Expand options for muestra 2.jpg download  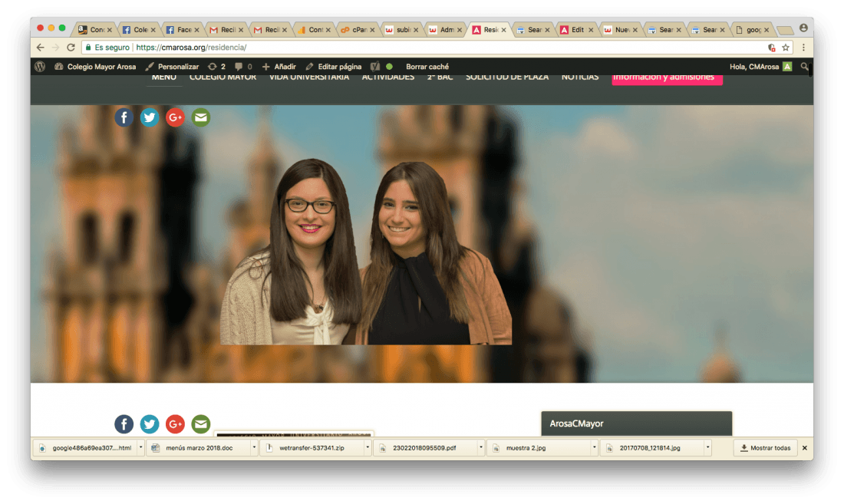pyautogui.click(x=594, y=447)
